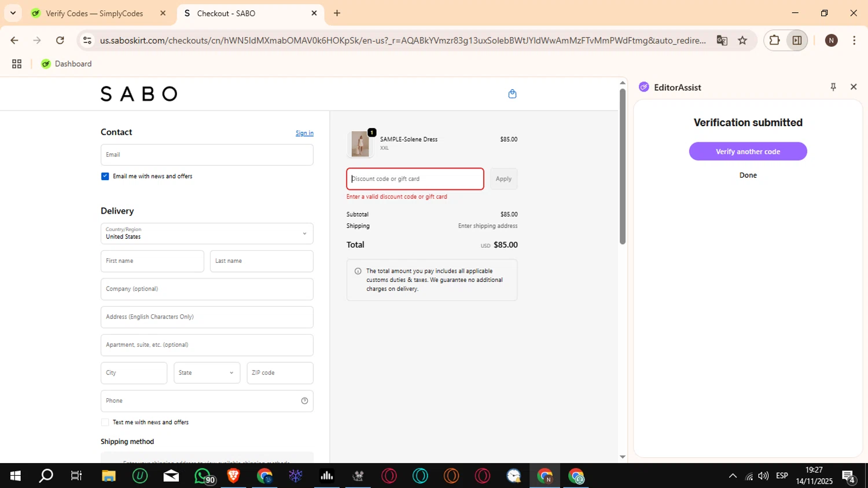Open the Chrome profile N avatar
868x488 pixels.
click(x=832, y=40)
